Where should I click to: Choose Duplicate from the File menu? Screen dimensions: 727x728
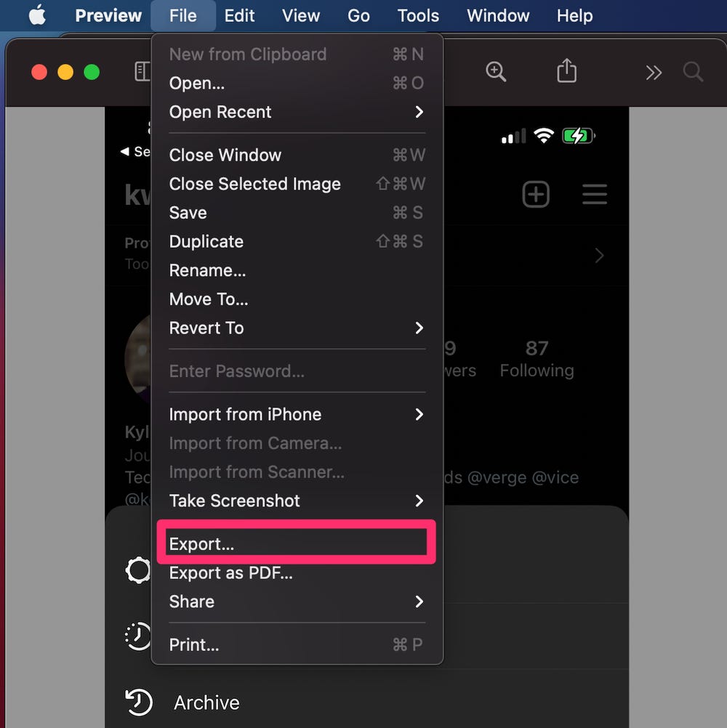tap(297, 241)
